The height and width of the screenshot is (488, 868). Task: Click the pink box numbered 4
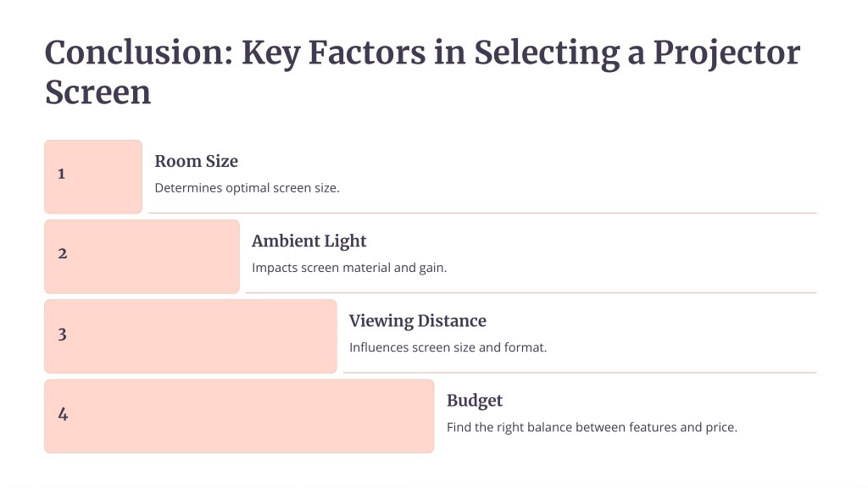tap(239, 416)
